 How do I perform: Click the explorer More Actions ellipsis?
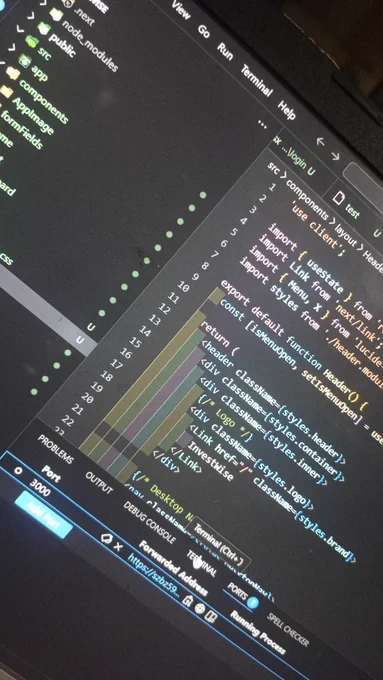(x=262, y=124)
